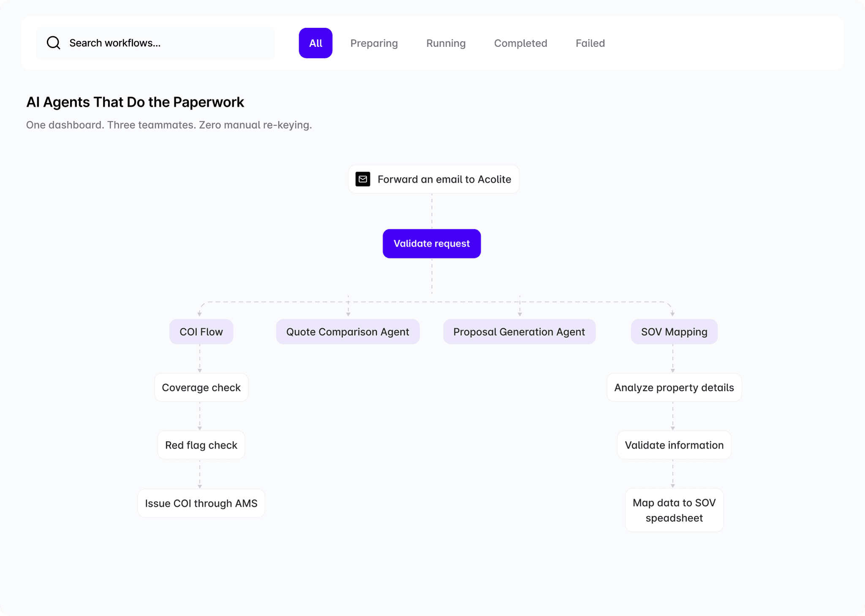The image size is (865, 616).
Task: Click the email envelope icon on Forward node
Action: tap(362, 179)
